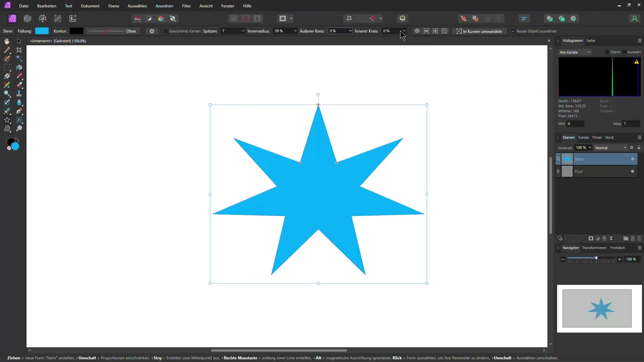Switch to the Develop Persona
The width and height of the screenshot is (644, 362).
point(43,18)
